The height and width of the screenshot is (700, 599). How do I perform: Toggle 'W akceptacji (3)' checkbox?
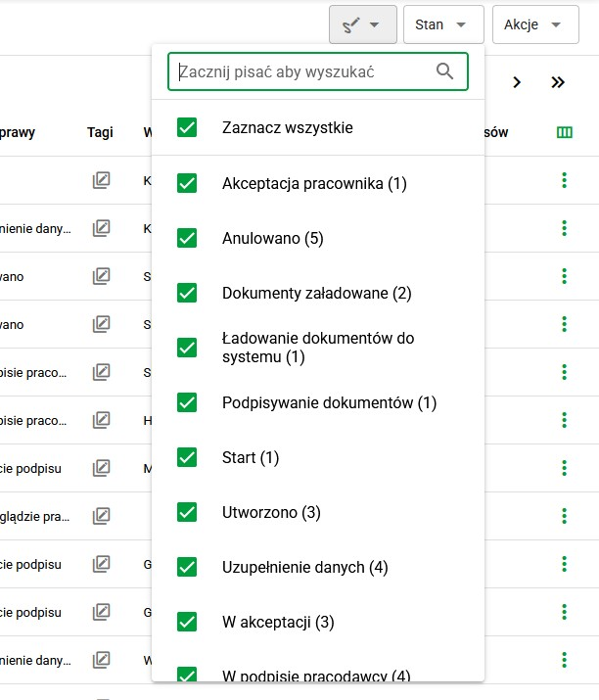pos(187,622)
